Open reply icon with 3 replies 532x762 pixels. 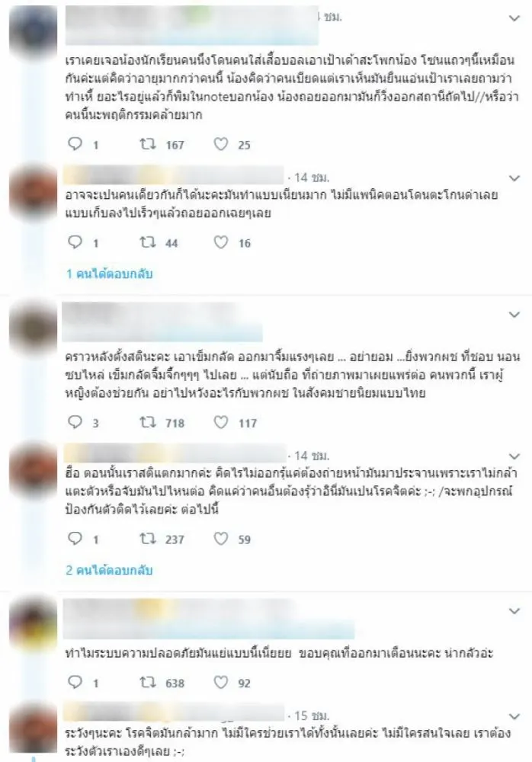click(75, 422)
